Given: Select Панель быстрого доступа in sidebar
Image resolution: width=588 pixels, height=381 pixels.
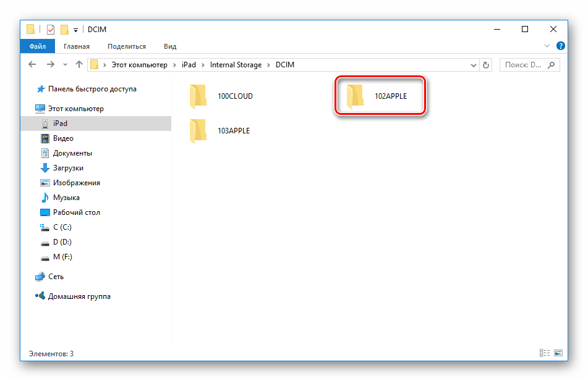Looking at the screenshot, I should pyautogui.click(x=86, y=89).
